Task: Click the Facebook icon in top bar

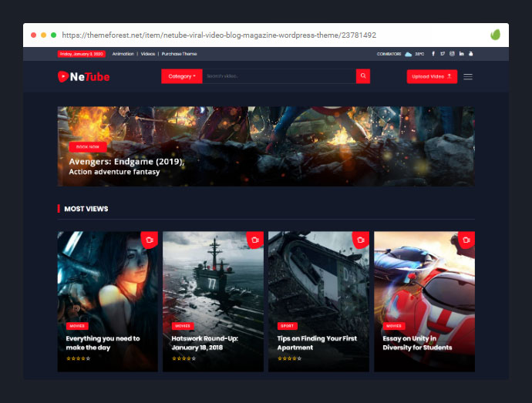Action: pyautogui.click(x=433, y=54)
